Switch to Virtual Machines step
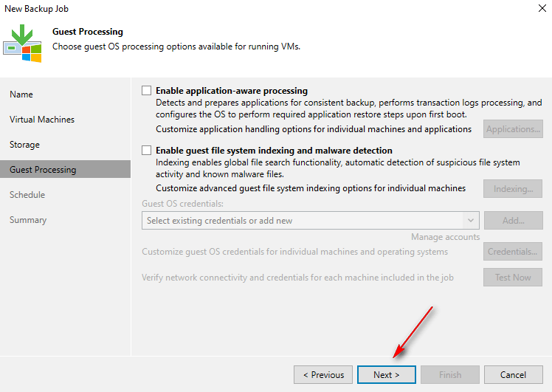This screenshot has height=392, width=552. [42, 120]
